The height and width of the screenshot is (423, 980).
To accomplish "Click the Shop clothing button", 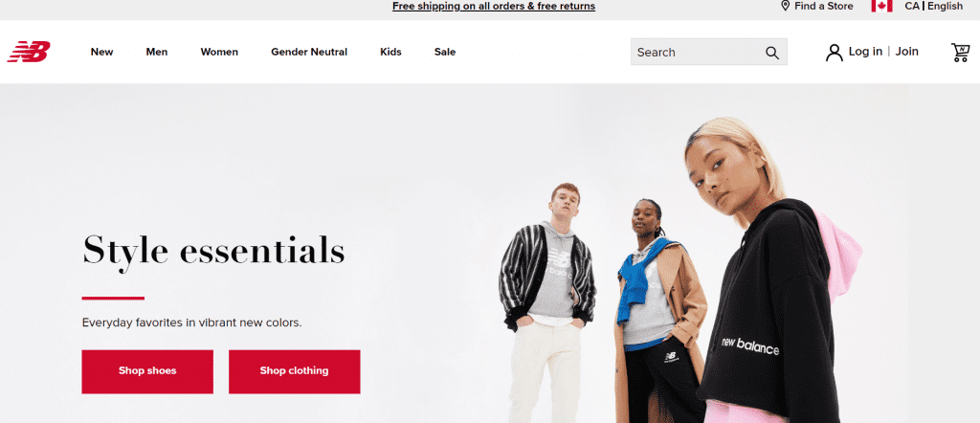I will (295, 371).
